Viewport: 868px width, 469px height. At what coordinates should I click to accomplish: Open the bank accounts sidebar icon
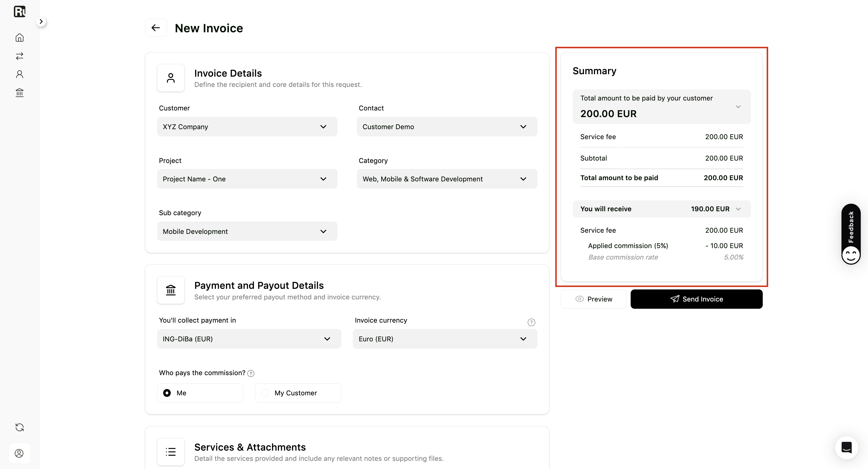20,93
